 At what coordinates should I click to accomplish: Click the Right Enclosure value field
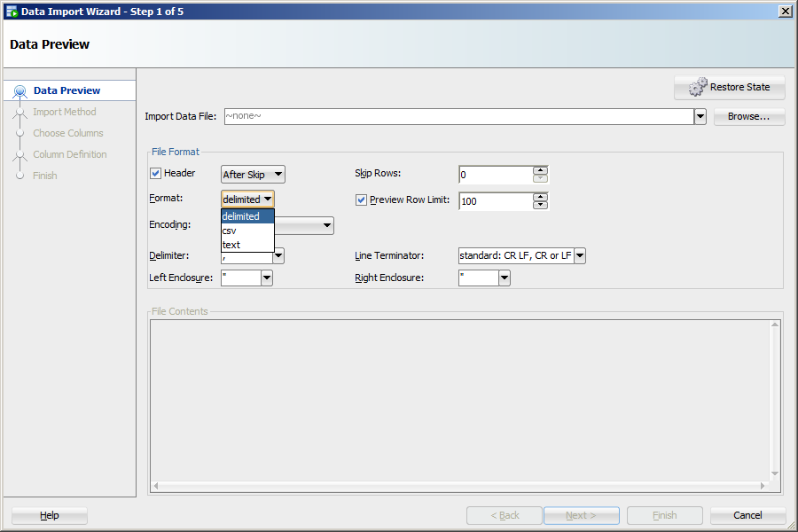coord(479,278)
